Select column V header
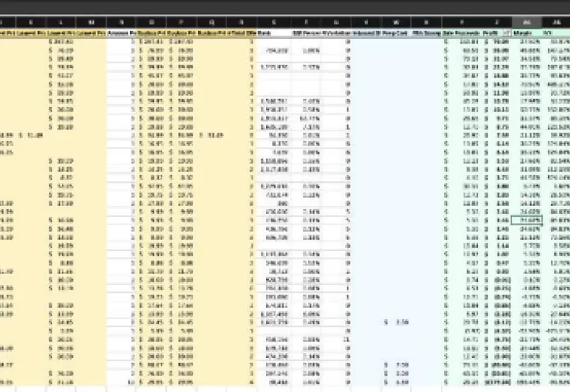The height and width of the screenshot is (392, 570). pos(367,22)
